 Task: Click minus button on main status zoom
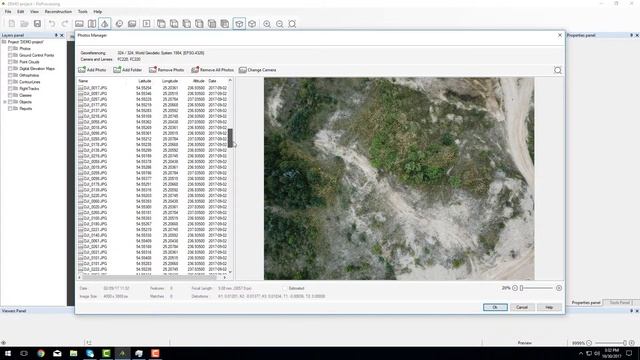pos(589,343)
